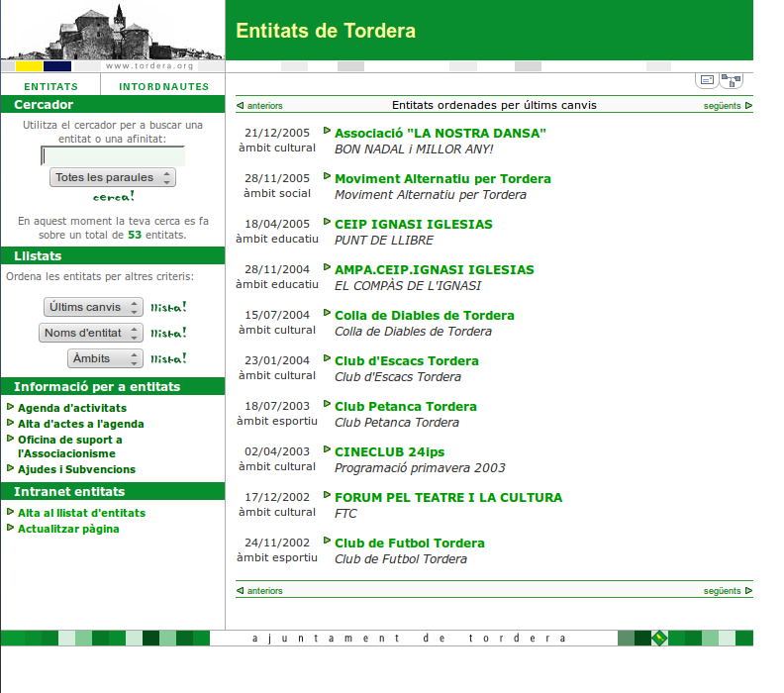Switch to the ENTITATS tab
Screen dimensions: 784x693
(x=51, y=86)
